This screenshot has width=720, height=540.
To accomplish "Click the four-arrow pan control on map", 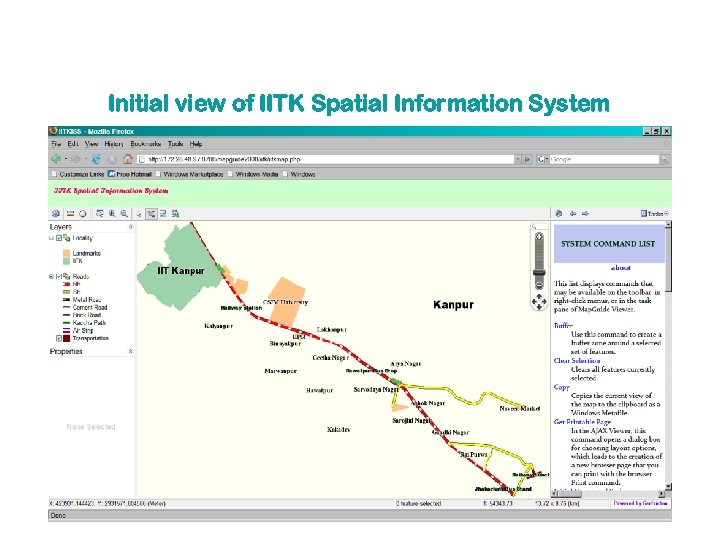I will (539, 302).
